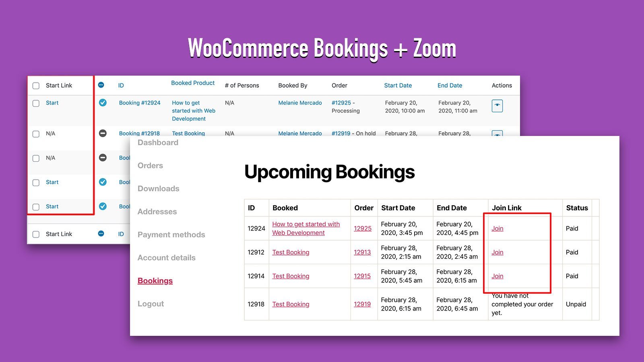Open Account details in account menu
Screen dimensions: 644x362
[x=166, y=257]
